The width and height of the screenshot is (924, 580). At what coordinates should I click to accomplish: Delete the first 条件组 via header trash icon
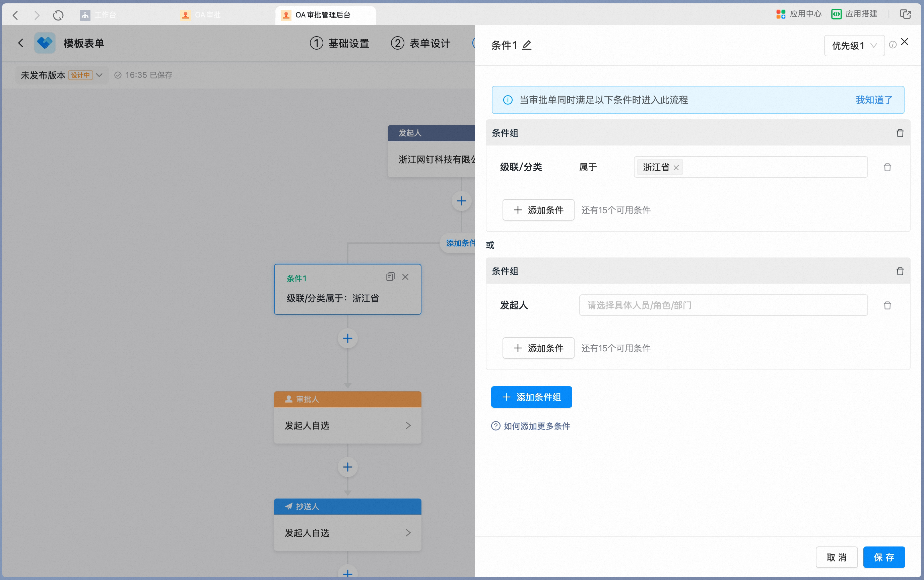click(900, 133)
